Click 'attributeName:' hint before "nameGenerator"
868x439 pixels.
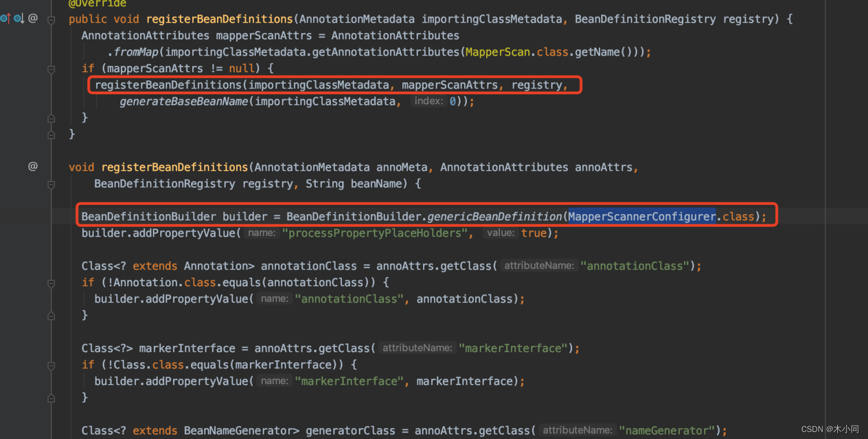(x=577, y=430)
